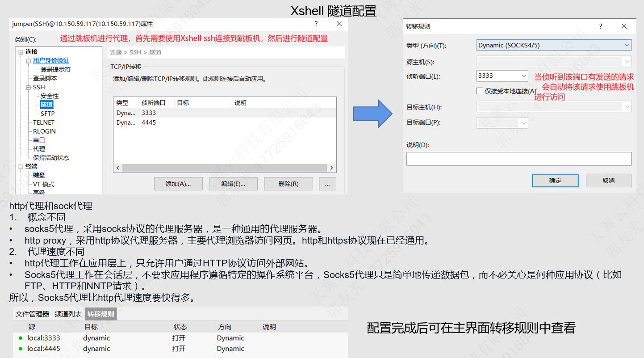The width and height of the screenshot is (644, 358).
Task: Switch to the 频道列表 tab
Action: [68, 314]
